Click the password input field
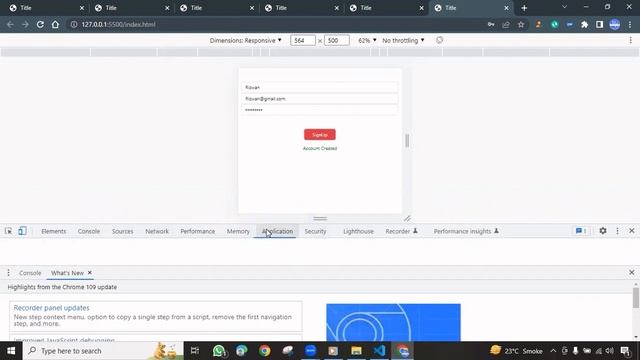The height and width of the screenshot is (360, 640). [x=320, y=110]
